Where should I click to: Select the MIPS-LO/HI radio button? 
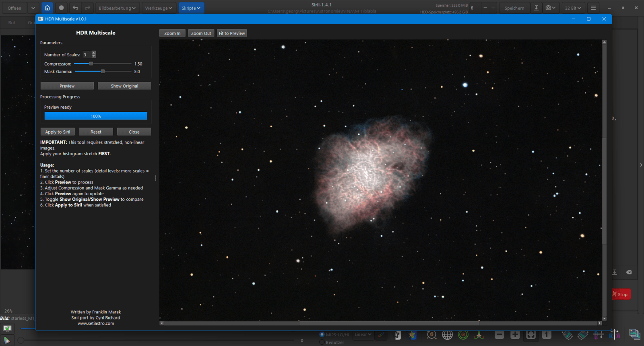click(x=322, y=334)
